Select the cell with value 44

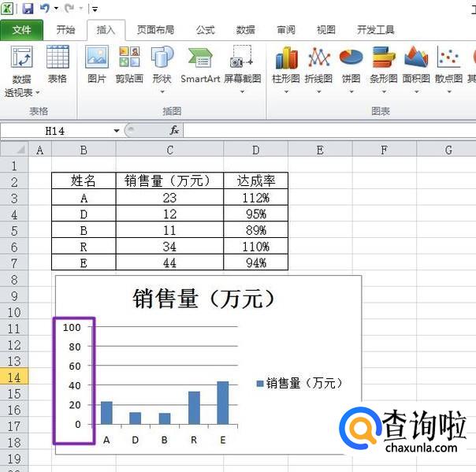tap(169, 262)
